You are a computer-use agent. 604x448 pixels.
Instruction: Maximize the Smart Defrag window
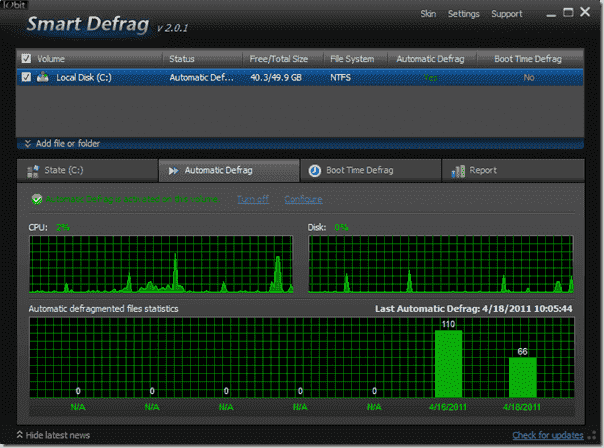tap(568, 12)
